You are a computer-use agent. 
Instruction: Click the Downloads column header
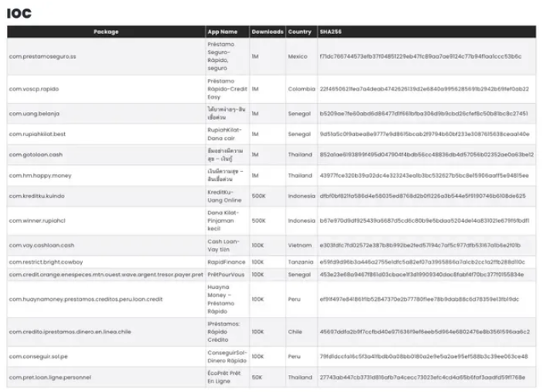(x=267, y=32)
